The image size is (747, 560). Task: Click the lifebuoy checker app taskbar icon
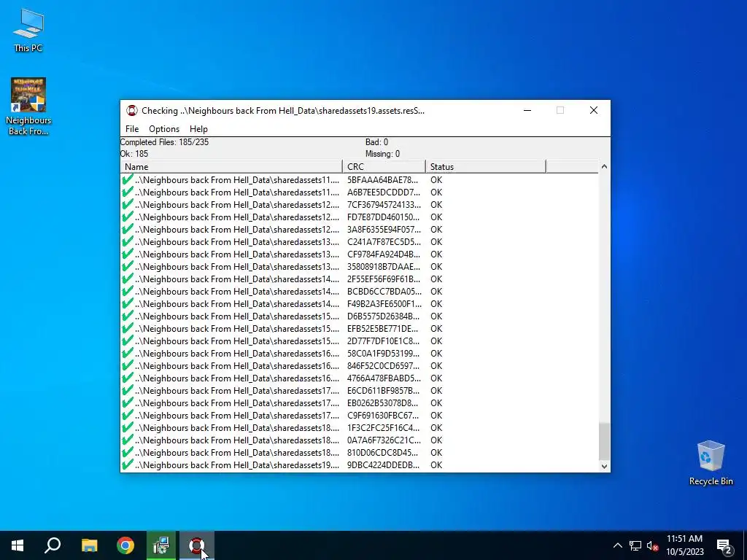pyautogui.click(x=196, y=545)
